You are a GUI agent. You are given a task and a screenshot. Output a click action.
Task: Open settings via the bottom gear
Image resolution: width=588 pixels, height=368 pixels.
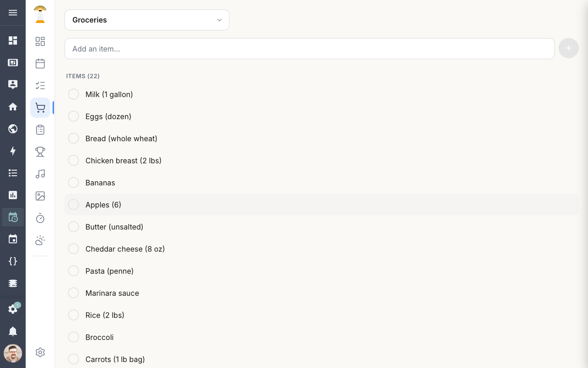click(40, 352)
